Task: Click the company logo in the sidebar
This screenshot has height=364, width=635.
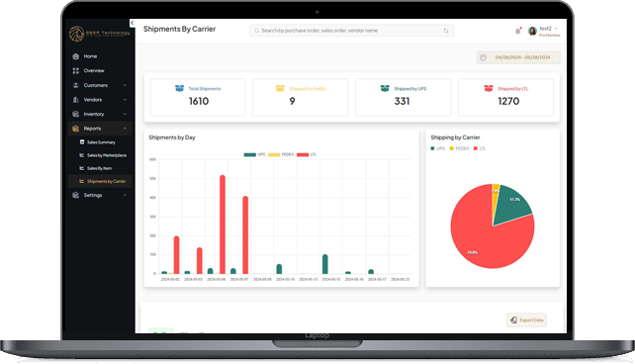Action: 99,34
